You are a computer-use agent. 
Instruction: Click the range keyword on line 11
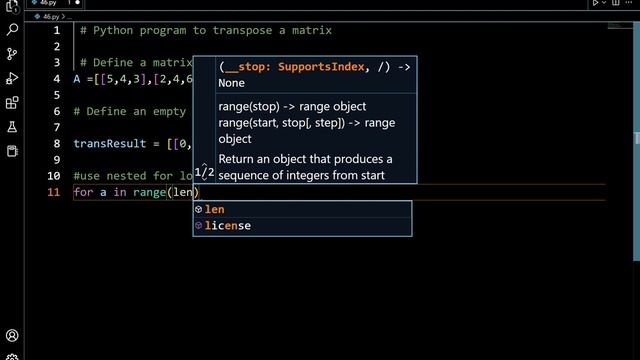pos(149,192)
